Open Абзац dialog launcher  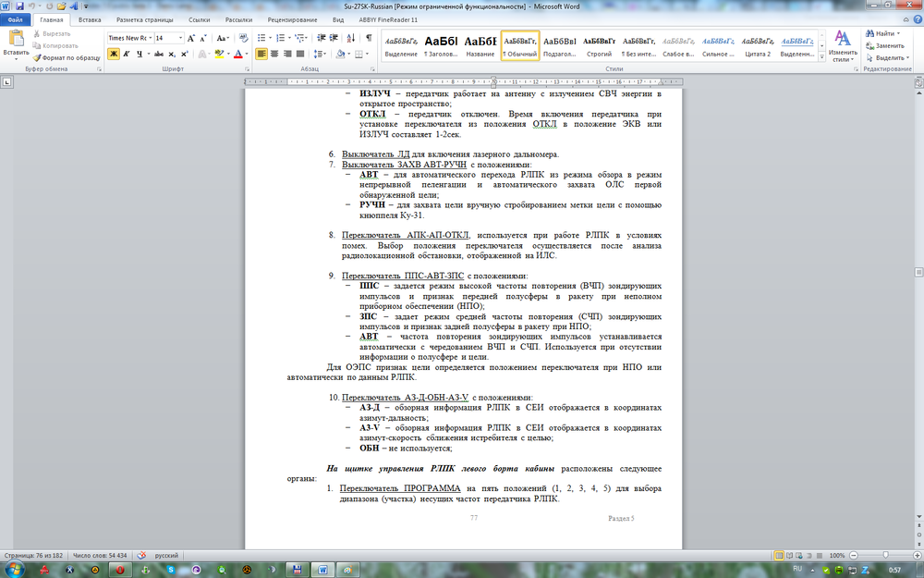coord(372,69)
